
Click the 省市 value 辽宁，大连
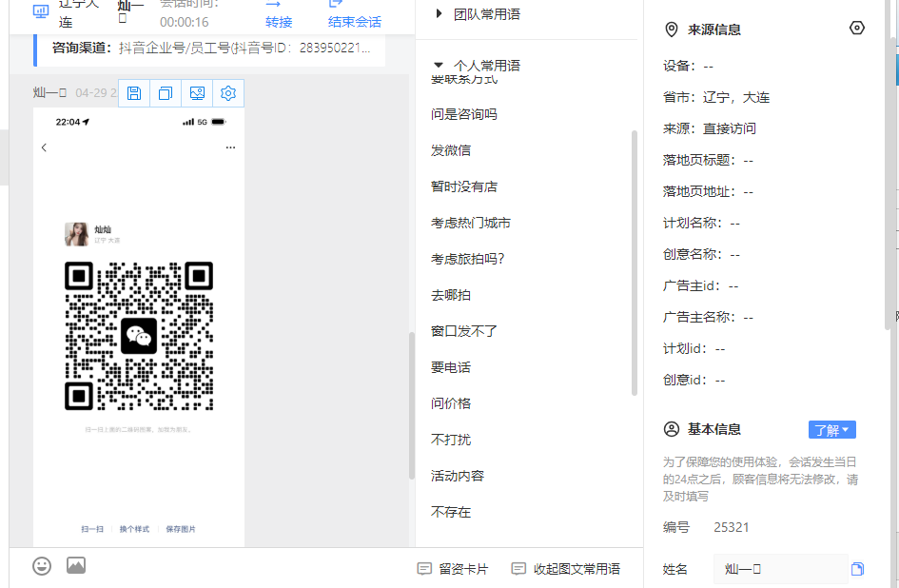coord(736,97)
